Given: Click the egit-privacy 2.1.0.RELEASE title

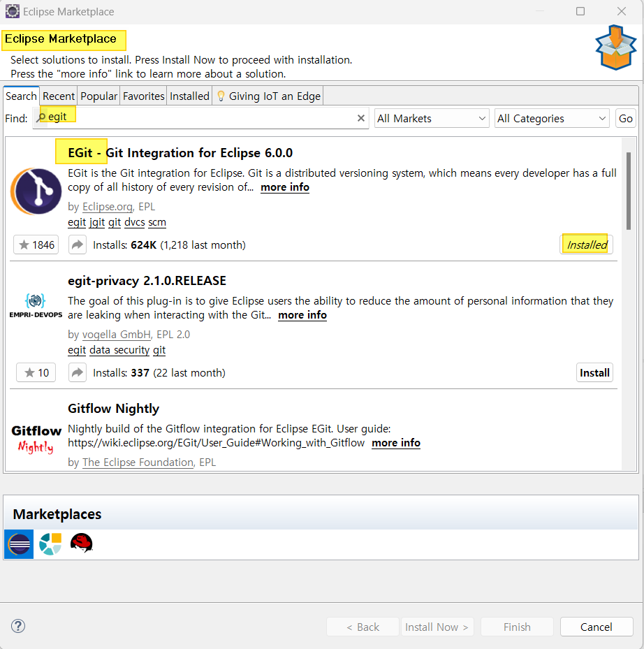Looking at the screenshot, I should [147, 281].
